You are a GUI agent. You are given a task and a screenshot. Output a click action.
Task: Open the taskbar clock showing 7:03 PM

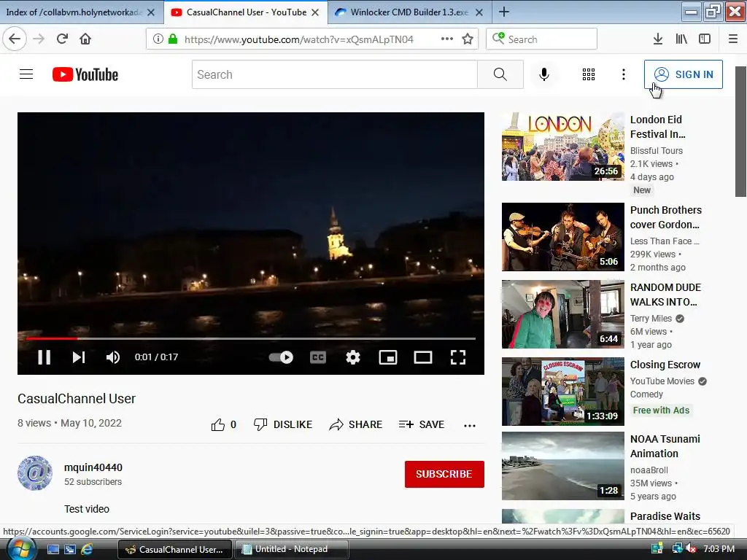point(719,549)
